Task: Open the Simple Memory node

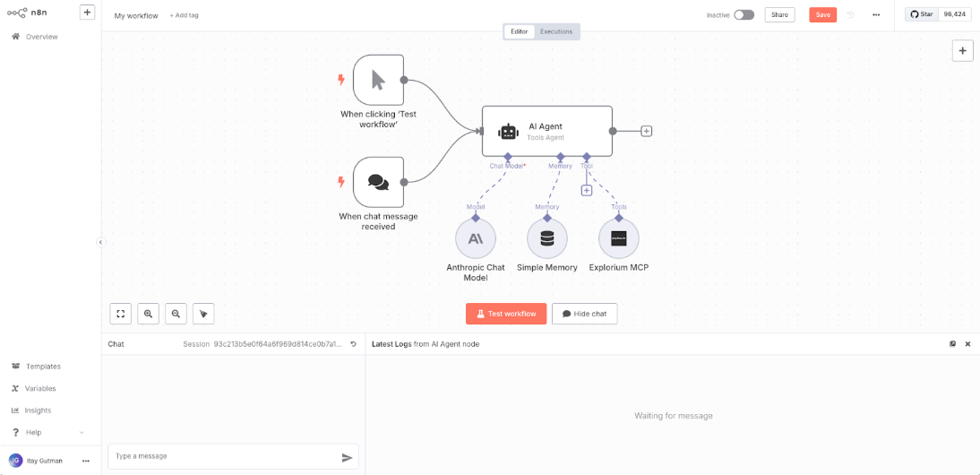Action: (x=546, y=238)
